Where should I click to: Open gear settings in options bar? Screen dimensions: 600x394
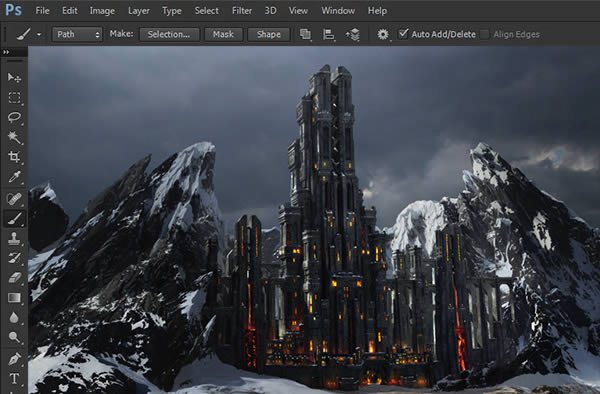(x=383, y=34)
